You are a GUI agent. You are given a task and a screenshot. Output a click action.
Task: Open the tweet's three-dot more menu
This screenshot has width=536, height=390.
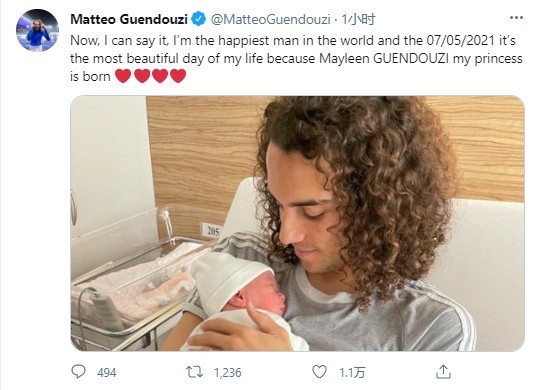[516, 18]
